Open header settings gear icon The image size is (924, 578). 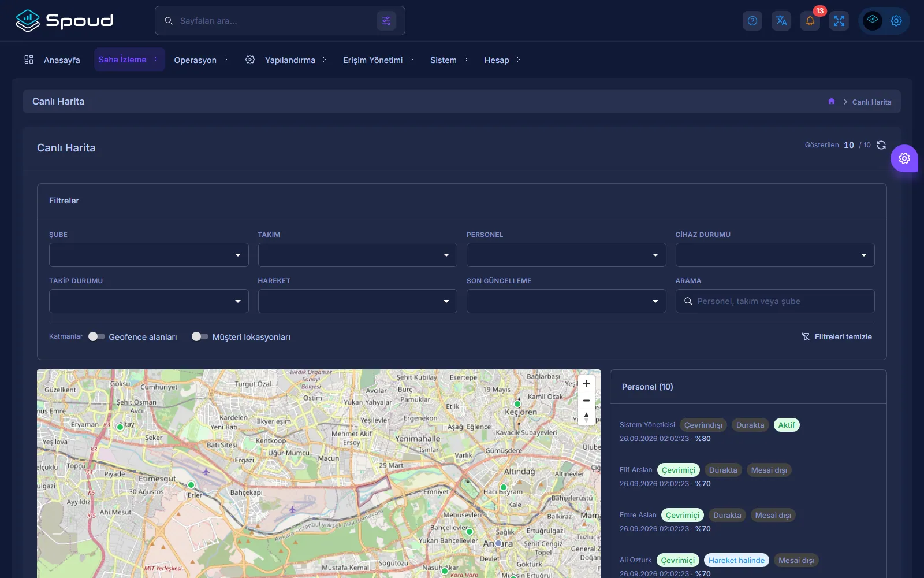tap(896, 21)
